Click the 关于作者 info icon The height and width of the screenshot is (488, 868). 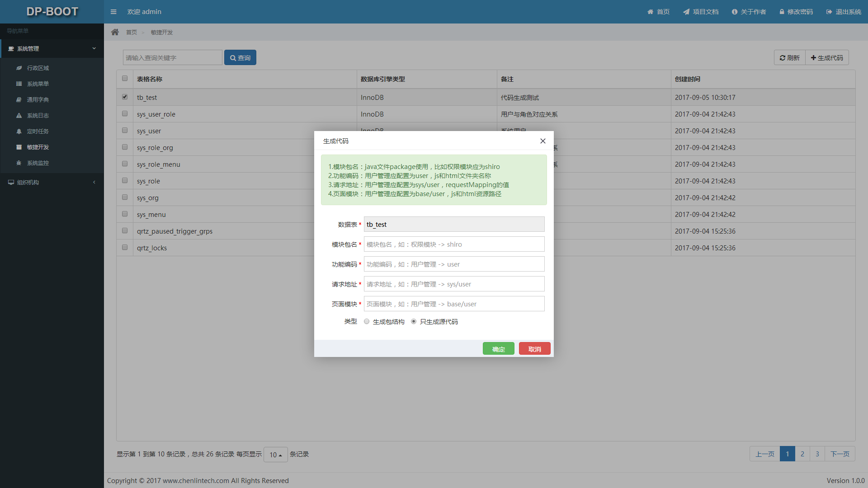coord(735,12)
